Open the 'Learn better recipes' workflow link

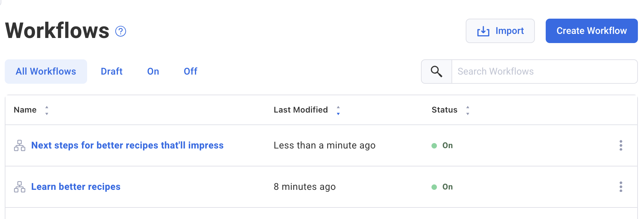click(76, 186)
